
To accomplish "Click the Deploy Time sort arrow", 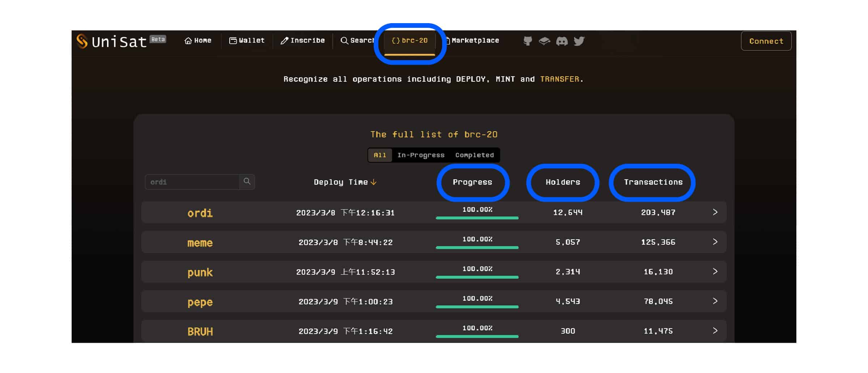I will [x=374, y=182].
